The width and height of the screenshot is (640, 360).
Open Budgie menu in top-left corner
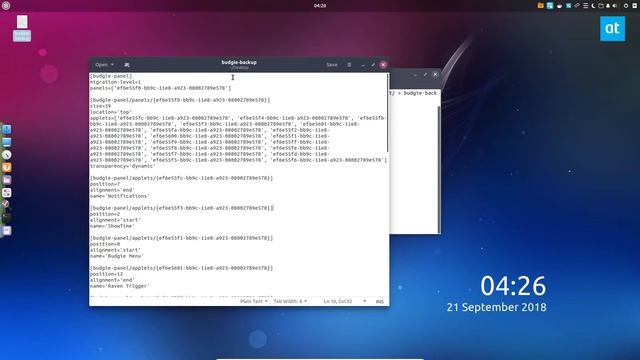[x=6, y=6]
